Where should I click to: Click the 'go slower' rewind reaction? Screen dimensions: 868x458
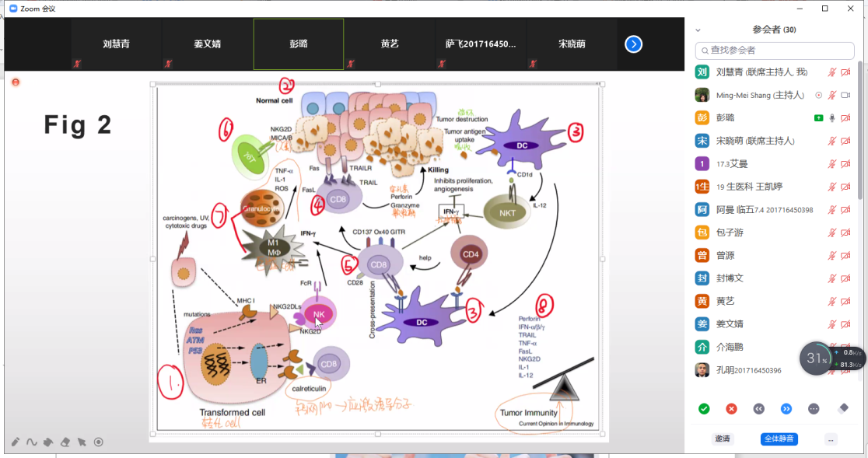[759, 409]
